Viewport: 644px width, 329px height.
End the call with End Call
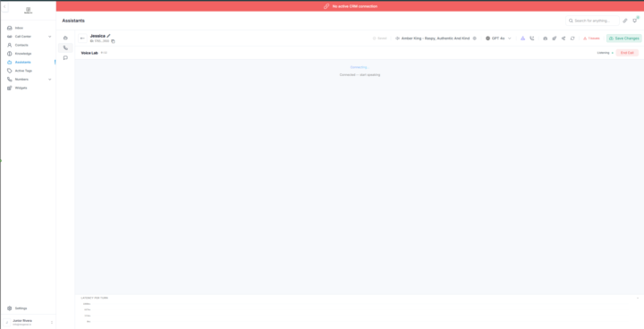click(627, 53)
